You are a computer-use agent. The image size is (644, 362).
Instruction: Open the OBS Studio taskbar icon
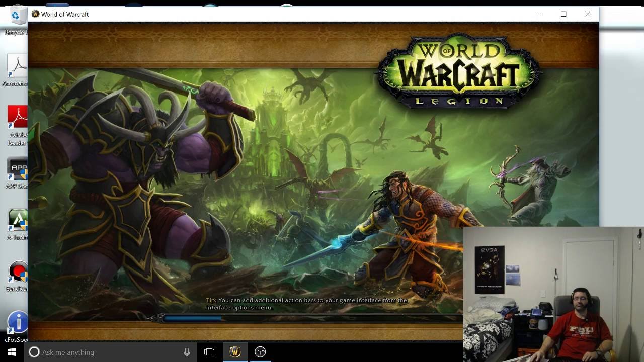[260, 352]
